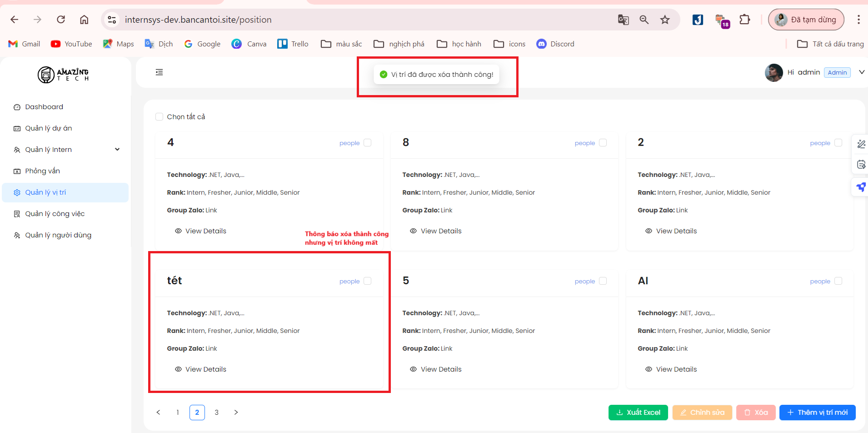Image resolution: width=868 pixels, height=433 pixels.
Task: Reload the page
Action: pyautogui.click(x=61, y=20)
